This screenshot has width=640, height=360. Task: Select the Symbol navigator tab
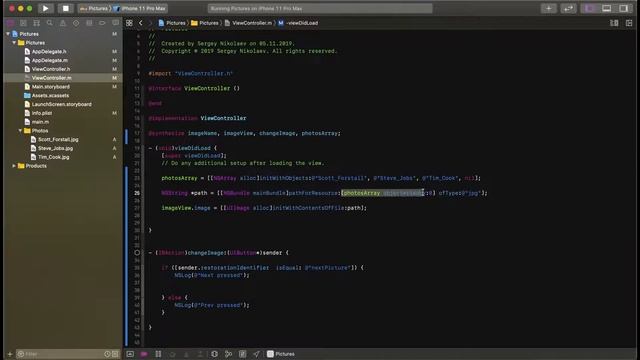pyautogui.click(x=36, y=23)
